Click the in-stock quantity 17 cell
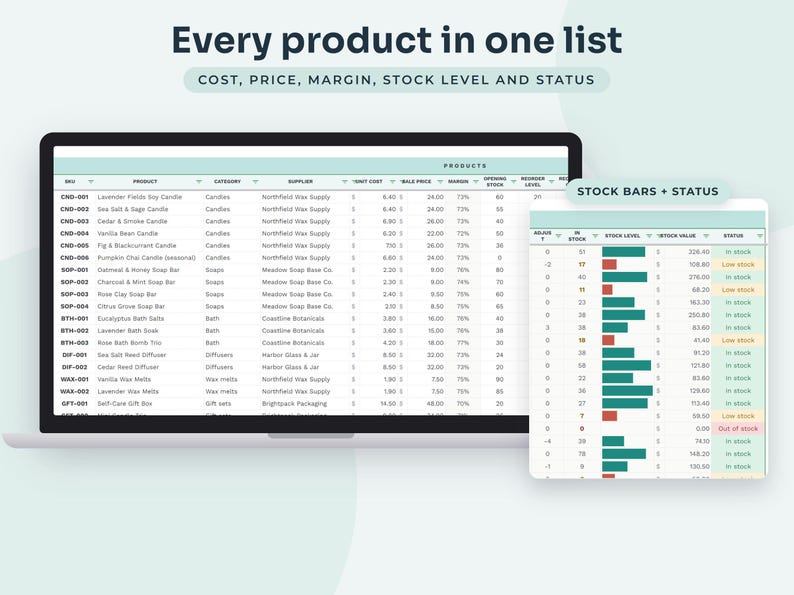794x595 pixels. 582,264
